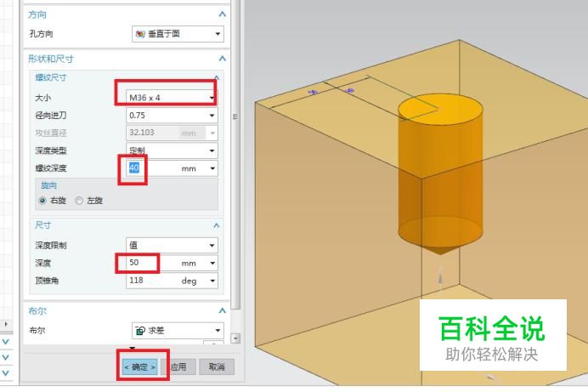Screen dimensions: 588x392
Task: Open the 布尔 求差 boolean dropdown
Action: pos(178,331)
